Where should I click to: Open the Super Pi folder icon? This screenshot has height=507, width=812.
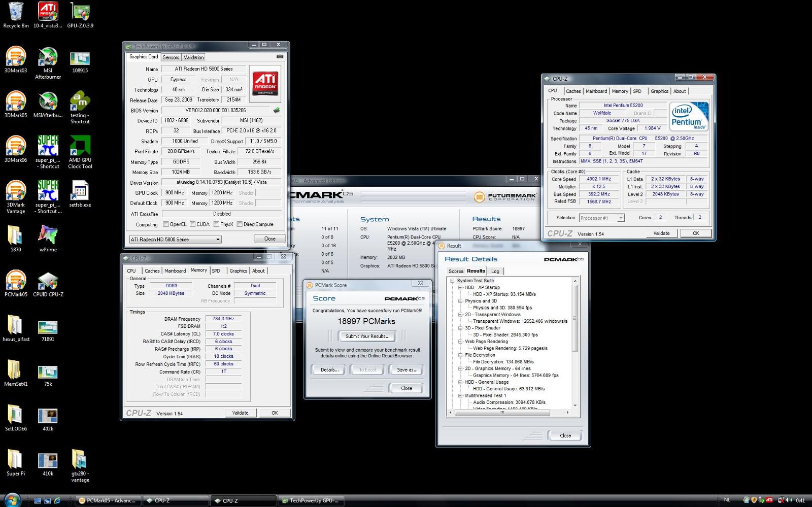(16, 463)
